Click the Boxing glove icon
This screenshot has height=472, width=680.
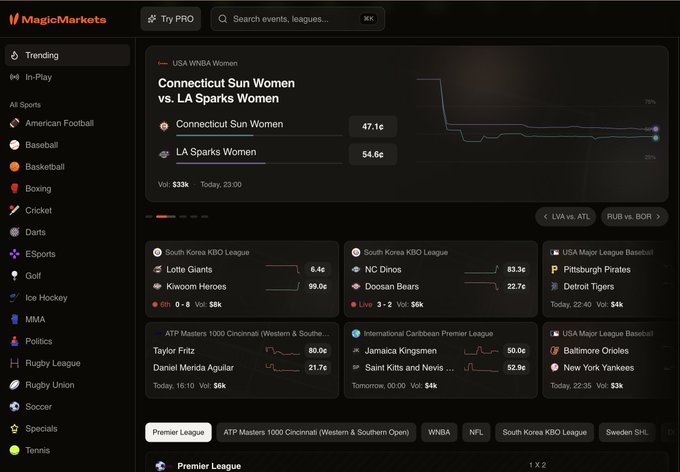14,188
